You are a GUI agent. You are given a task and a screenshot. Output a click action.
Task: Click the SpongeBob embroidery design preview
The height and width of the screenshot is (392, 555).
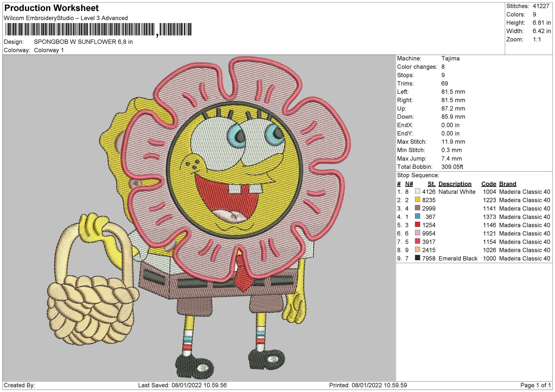coord(199,218)
